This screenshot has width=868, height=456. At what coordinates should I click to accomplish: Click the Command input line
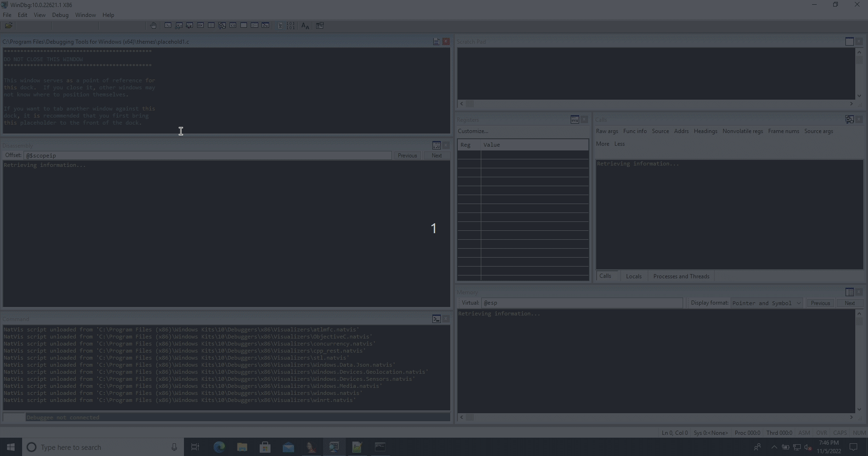tap(238, 417)
